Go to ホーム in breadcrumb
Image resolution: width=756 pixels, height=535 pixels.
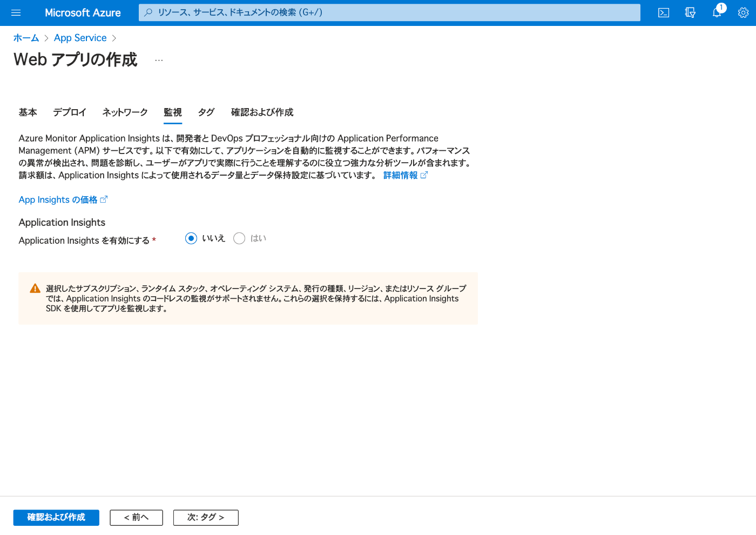tap(26, 38)
